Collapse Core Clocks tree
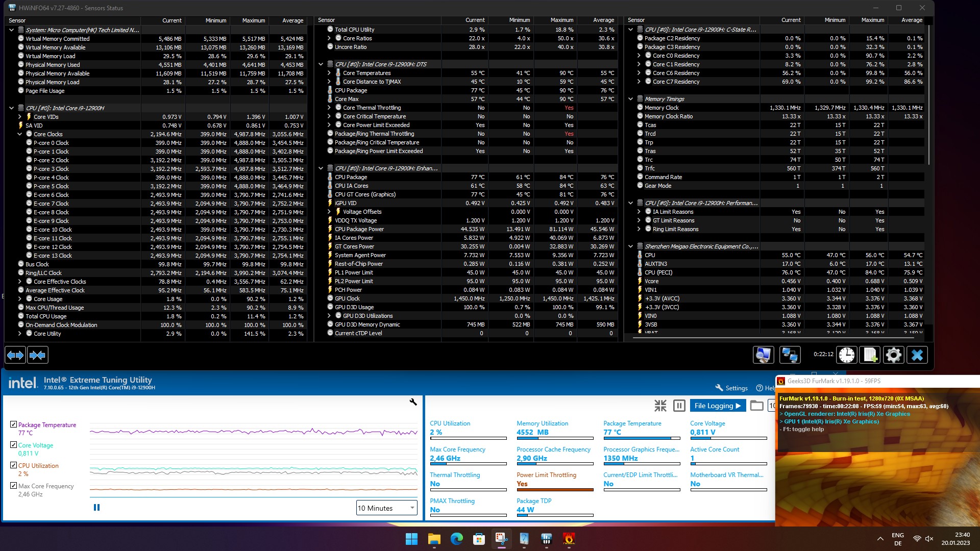 tap(19, 134)
